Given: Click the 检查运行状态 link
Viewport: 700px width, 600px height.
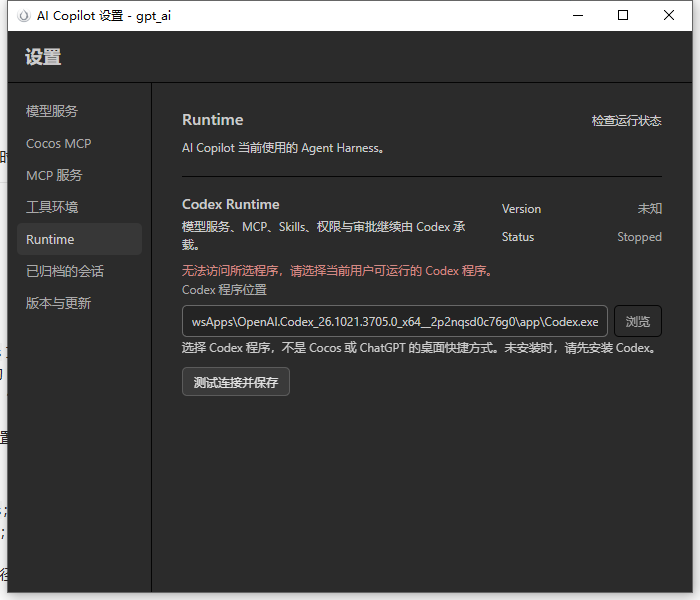Looking at the screenshot, I should (626, 121).
